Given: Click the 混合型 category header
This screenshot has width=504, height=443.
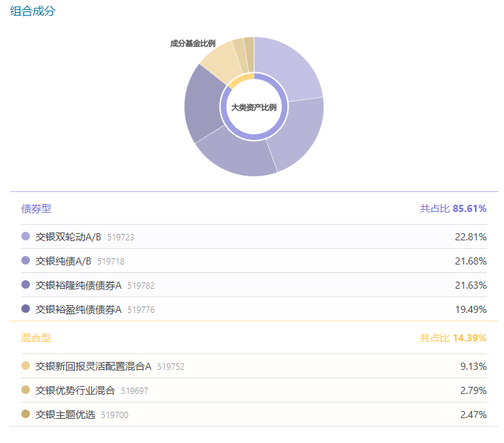Looking at the screenshot, I should 36,338.
